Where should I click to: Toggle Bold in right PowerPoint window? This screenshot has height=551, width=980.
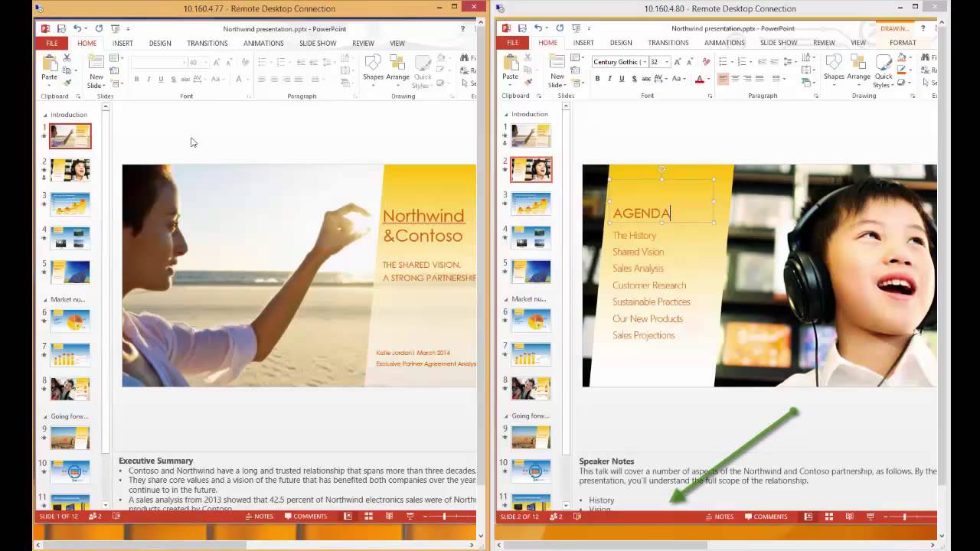[598, 79]
